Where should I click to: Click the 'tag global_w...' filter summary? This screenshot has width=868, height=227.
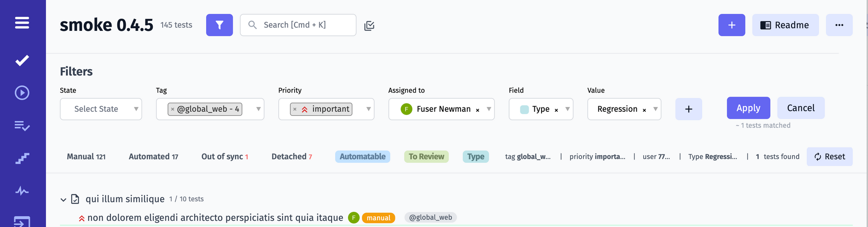click(x=528, y=157)
